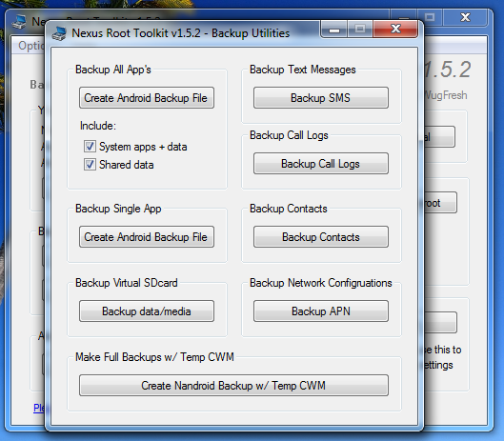Close the main toolkit window behind

click(466, 17)
